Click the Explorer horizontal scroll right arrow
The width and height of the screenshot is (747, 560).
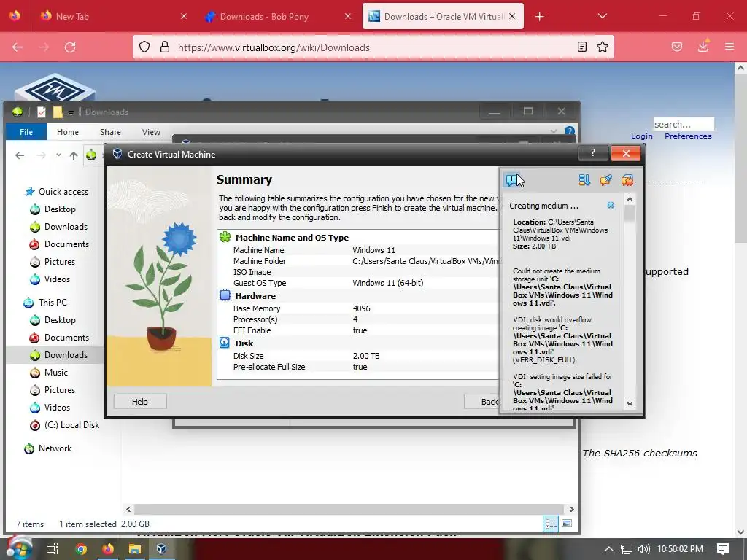571,509
